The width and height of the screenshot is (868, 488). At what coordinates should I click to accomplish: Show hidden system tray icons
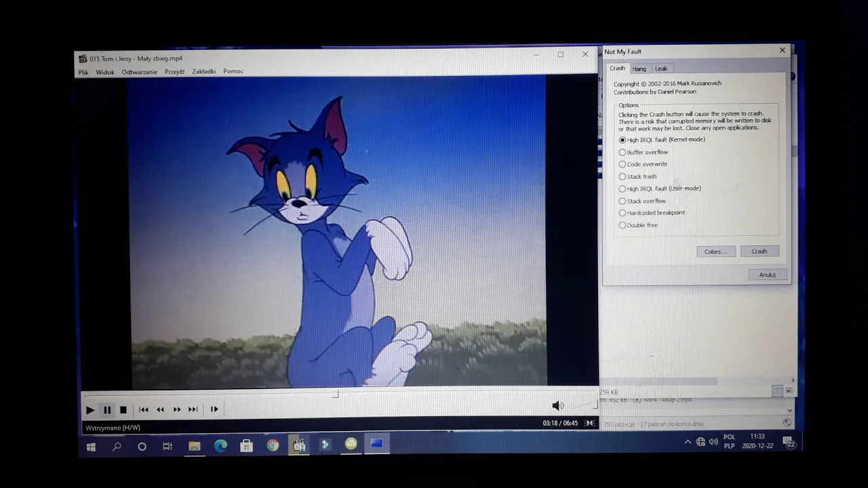[688, 442]
